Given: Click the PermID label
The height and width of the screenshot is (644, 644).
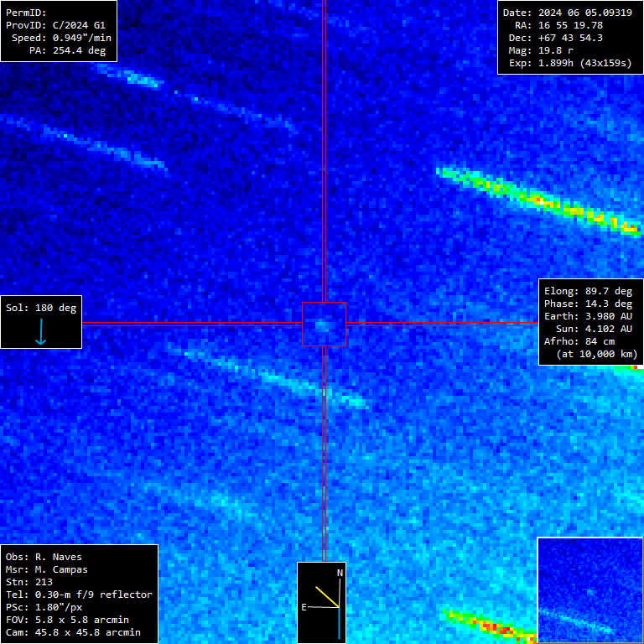Looking at the screenshot, I should [26, 13].
